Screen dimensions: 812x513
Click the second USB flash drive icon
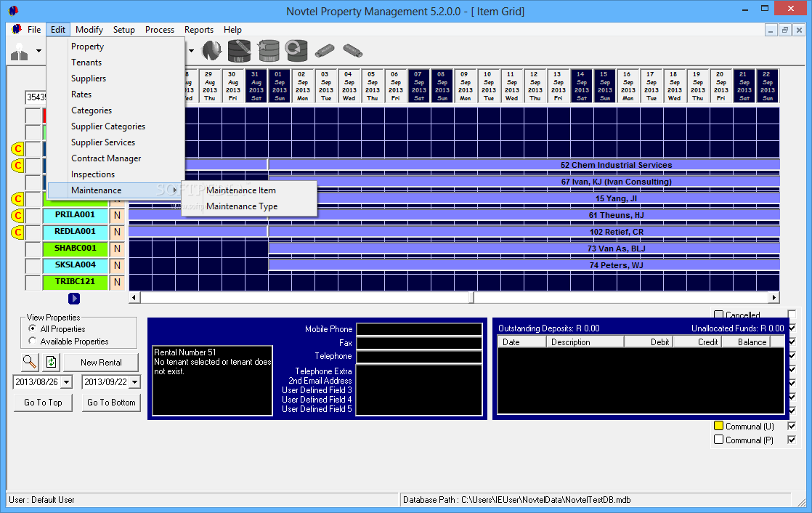click(x=353, y=50)
